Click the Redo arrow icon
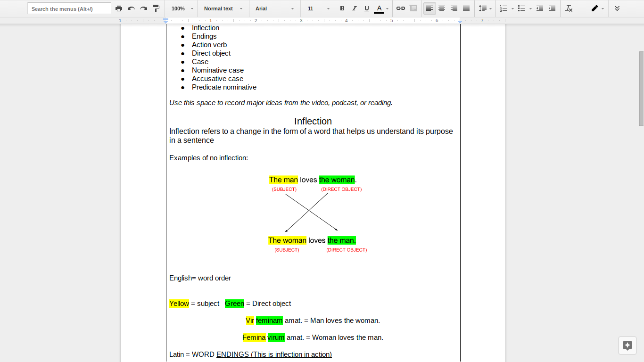Screen dimensions: 644x362 pyautogui.click(x=143, y=8)
